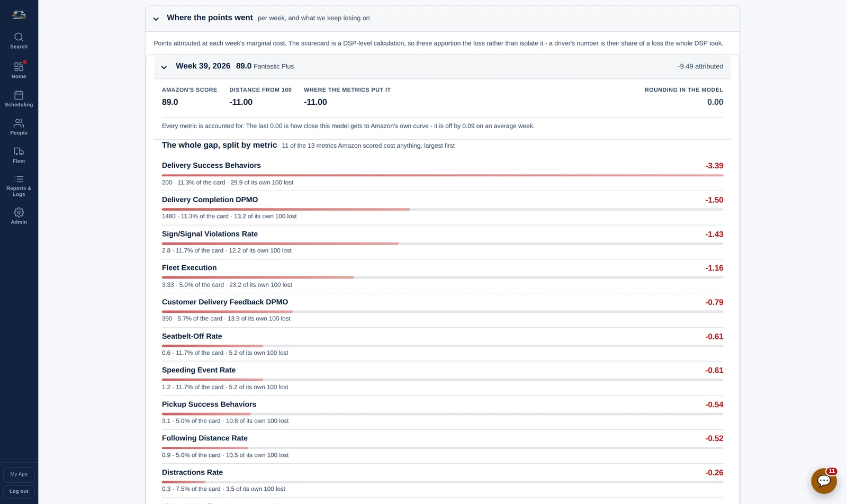Viewport: 847px width, 504px height.
Task: Click the Delivery Success Behaviors loss bar
Action: (443, 175)
